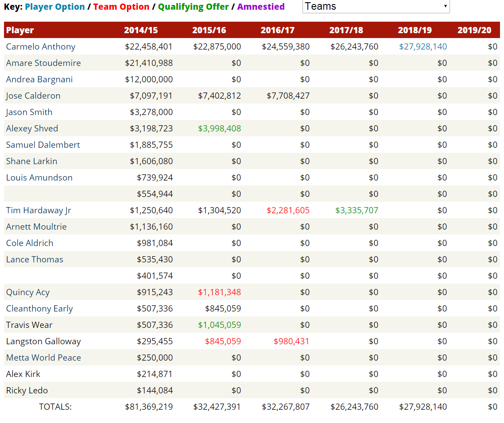
Task: Click the Metta World Peace link
Action: coord(43,358)
